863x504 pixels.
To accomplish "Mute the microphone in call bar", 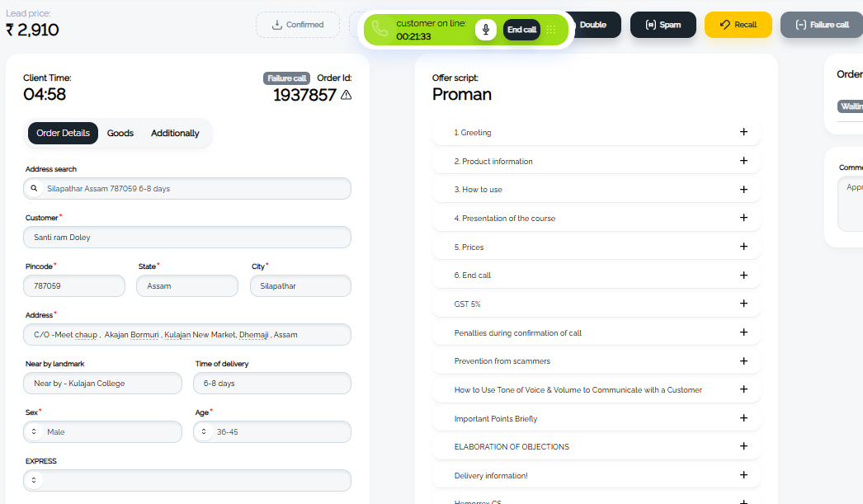I will 485,30.
